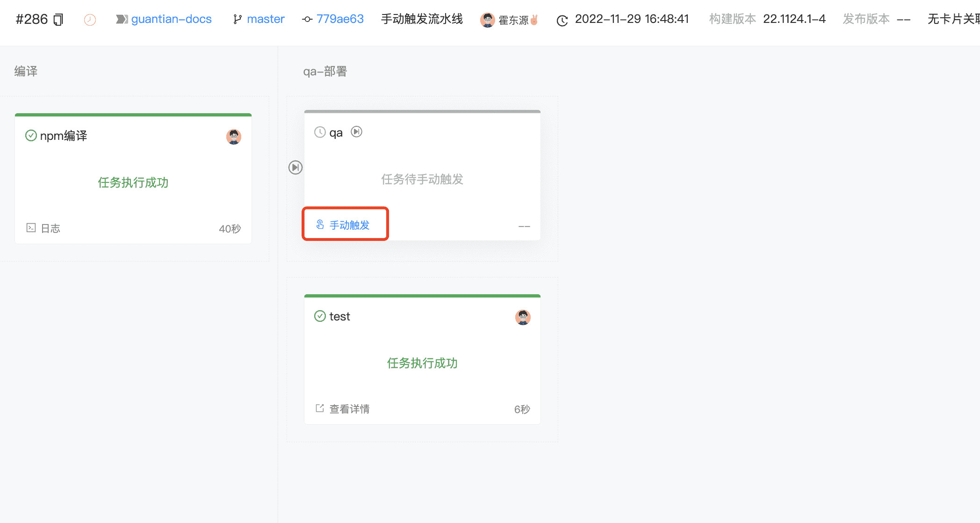
Task: Click the pipeline project icon before guantian-docs
Action: (122, 19)
